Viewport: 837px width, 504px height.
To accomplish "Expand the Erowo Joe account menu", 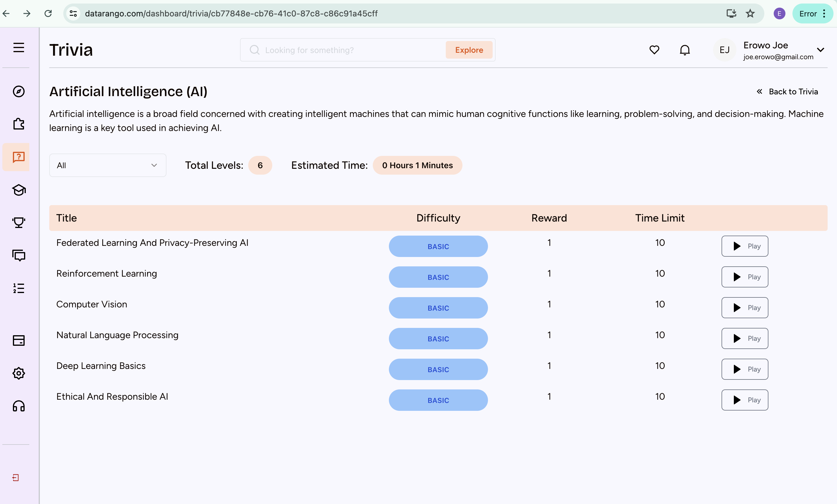I will coord(820,50).
